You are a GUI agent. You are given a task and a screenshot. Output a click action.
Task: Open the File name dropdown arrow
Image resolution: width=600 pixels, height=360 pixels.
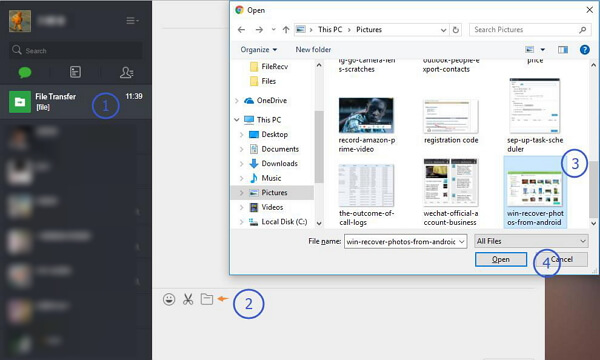462,241
